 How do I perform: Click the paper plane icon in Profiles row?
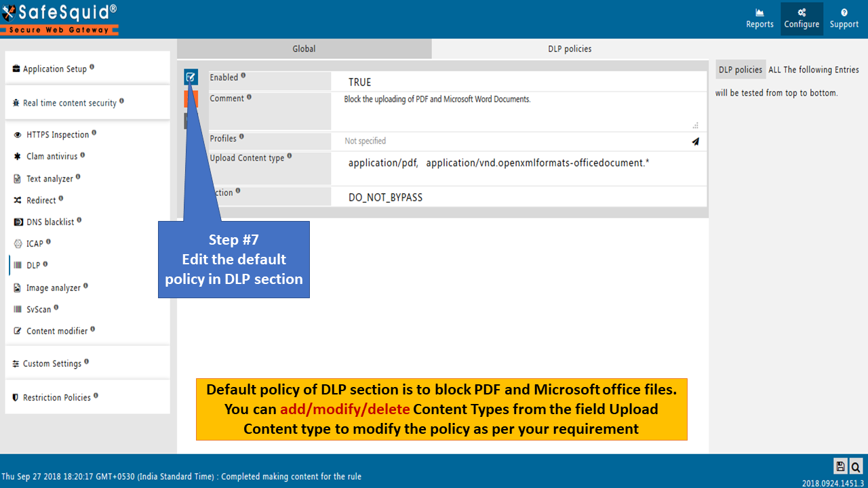pyautogui.click(x=695, y=142)
